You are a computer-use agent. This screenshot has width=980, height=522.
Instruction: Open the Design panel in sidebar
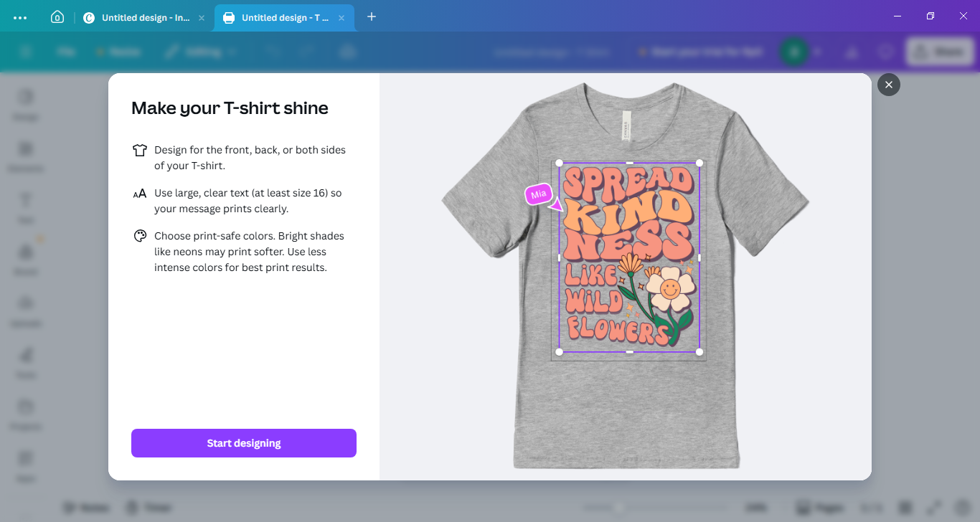pyautogui.click(x=27, y=103)
